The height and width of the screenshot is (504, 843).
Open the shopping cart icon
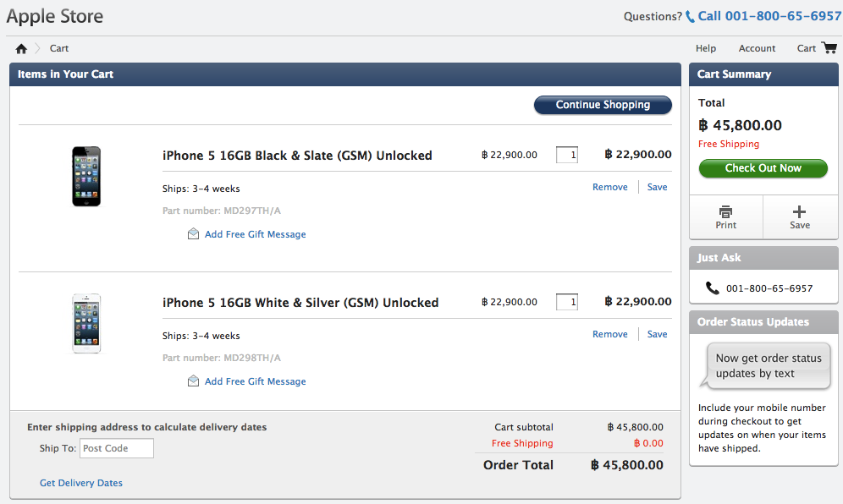click(x=829, y=48)
